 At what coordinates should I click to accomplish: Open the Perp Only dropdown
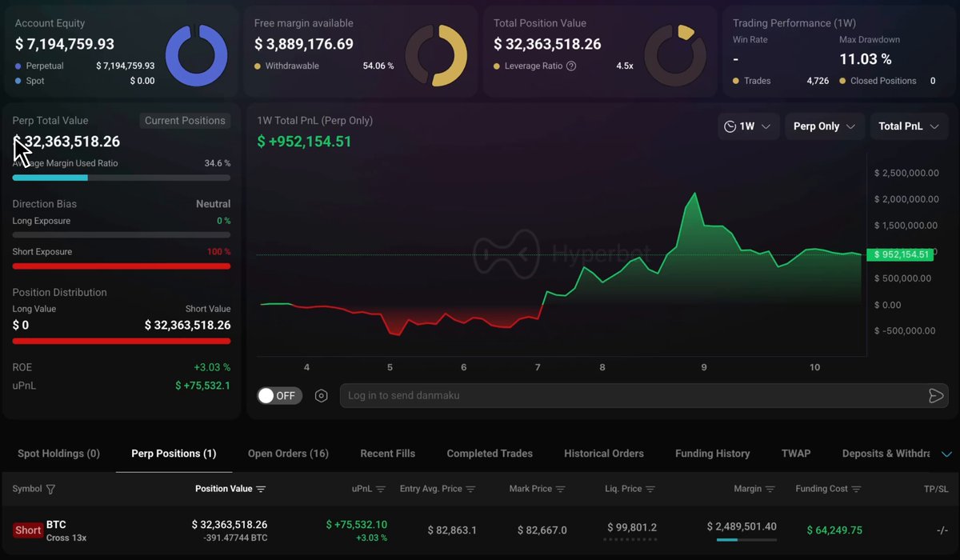[824, 126]
